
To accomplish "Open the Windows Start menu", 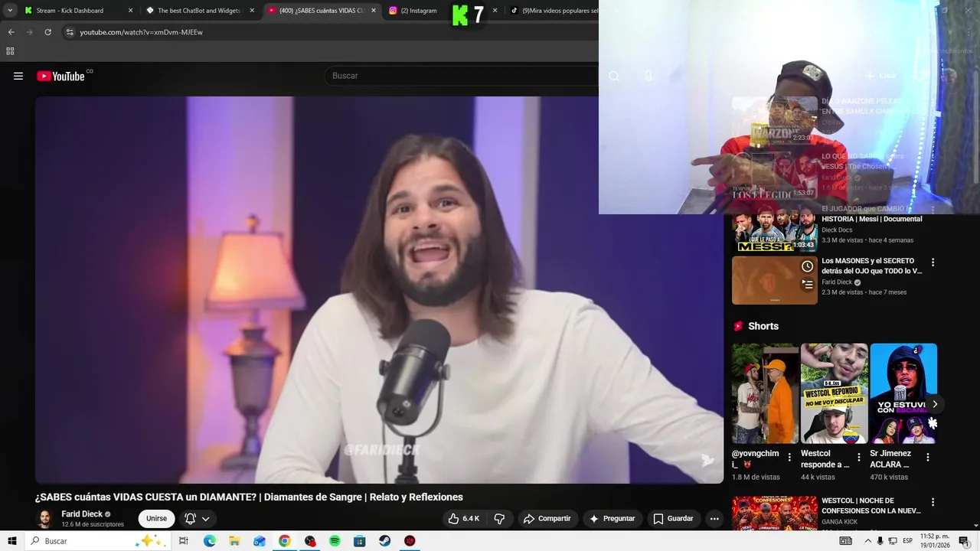I will pyautogui.click(x=12, y=541).
